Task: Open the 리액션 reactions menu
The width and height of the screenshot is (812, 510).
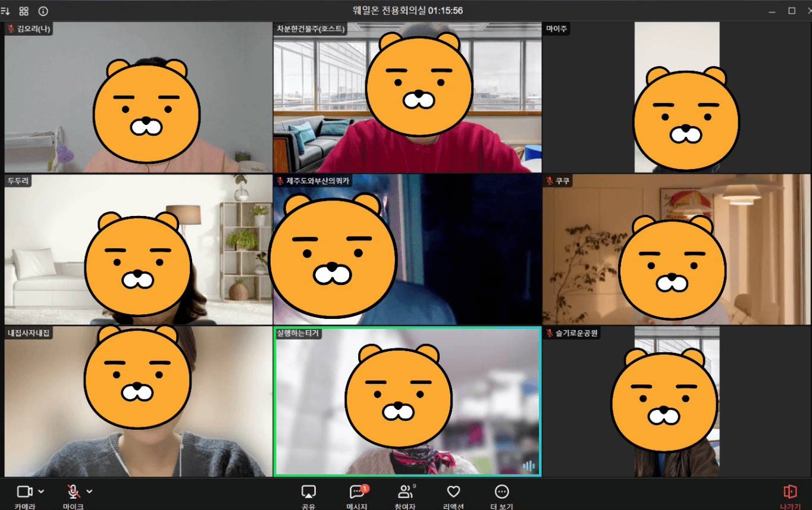Action: point(453,496)
